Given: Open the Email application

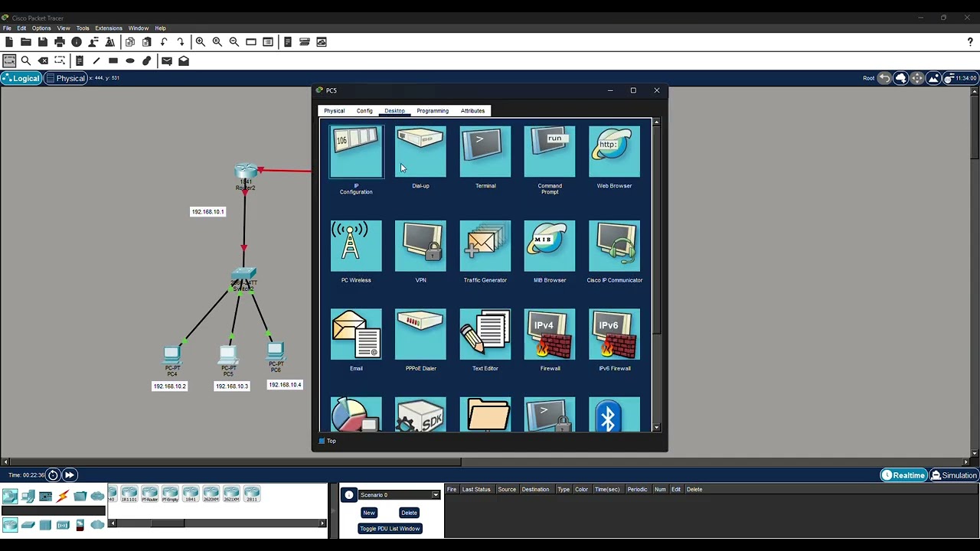Looking at the screenshot, I should click(356, 334).
